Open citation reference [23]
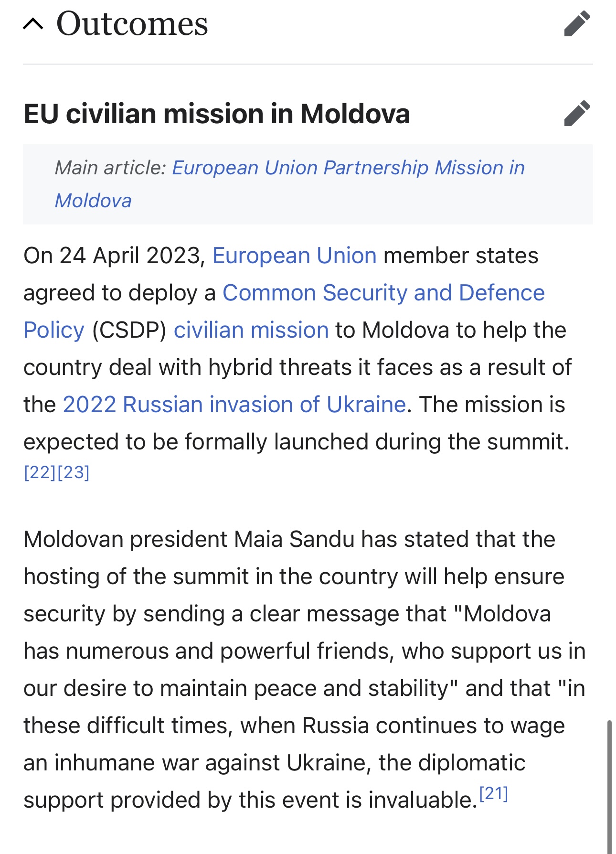 point(73,472)
